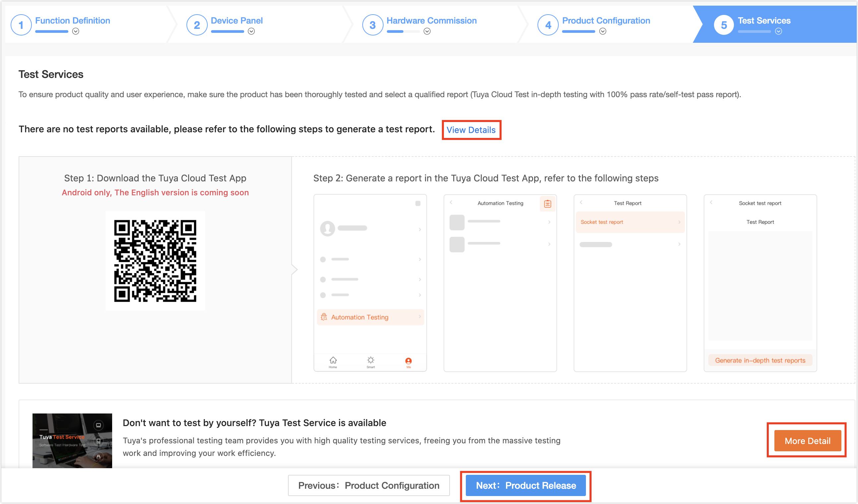858x504 pixels.
Task: Click back arrow in Socket test report mockup
Action: [711, 203]
